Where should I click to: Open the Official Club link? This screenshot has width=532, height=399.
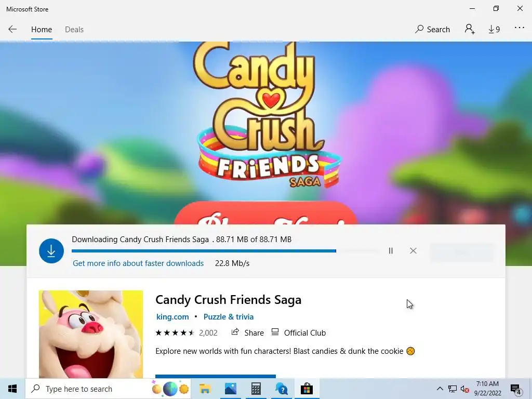(299, 333)
